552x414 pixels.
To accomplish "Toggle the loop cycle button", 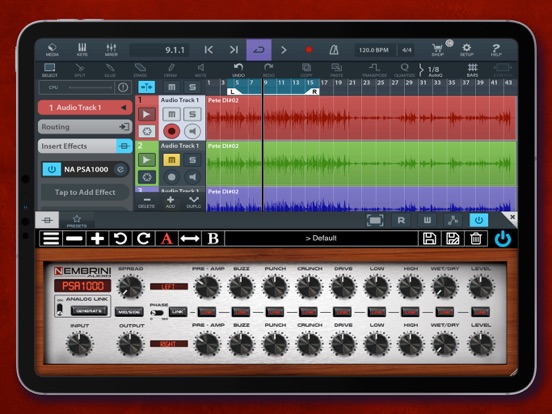I will tap(259, 50).
